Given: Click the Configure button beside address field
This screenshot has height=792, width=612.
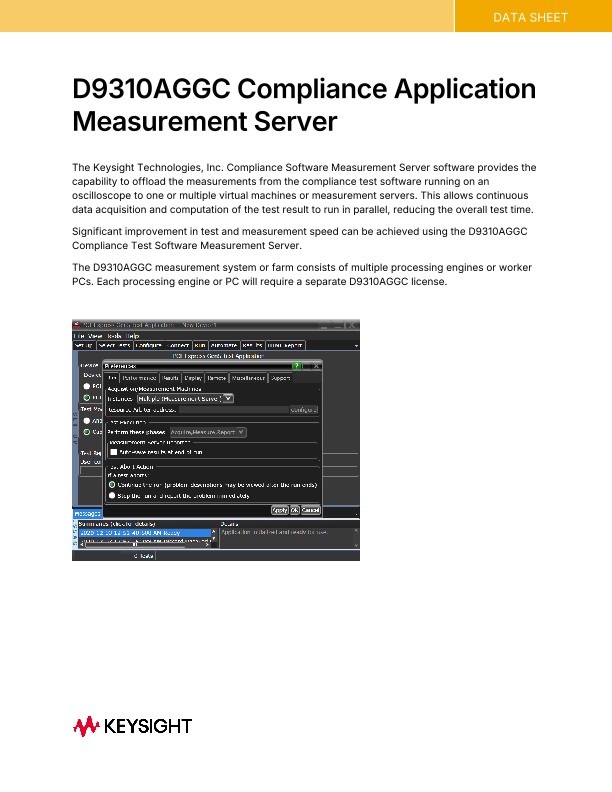Looking at the screenshot, I should [x=304, y=410].
